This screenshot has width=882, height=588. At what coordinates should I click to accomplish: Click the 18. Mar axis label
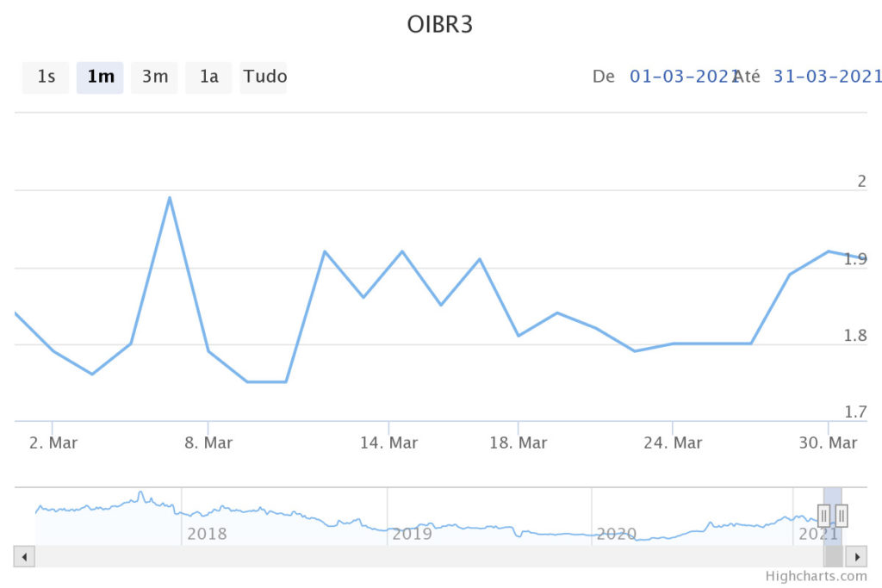coord(518,443)
